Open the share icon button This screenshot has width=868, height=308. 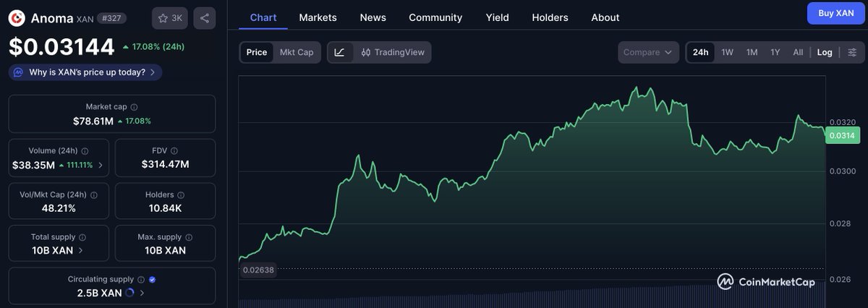[205, 18]
